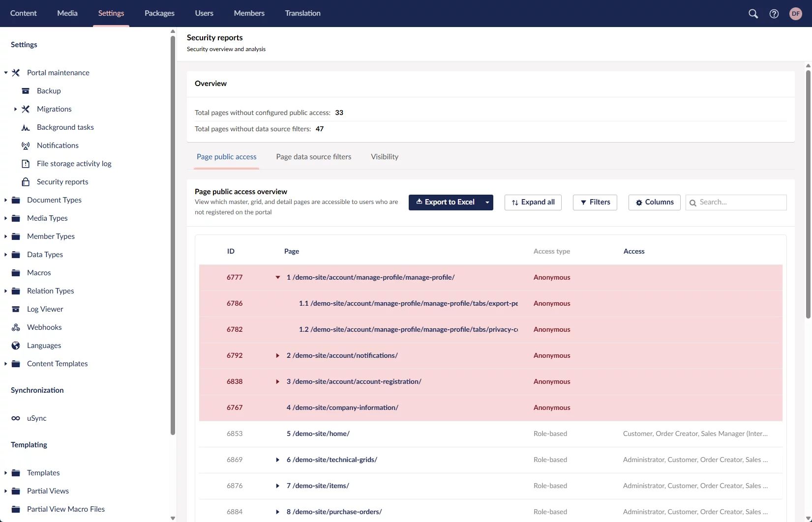812x522 pixels.
Task: Open the Columns settings button
Action: pyautogui.click(x=654, y=203)
